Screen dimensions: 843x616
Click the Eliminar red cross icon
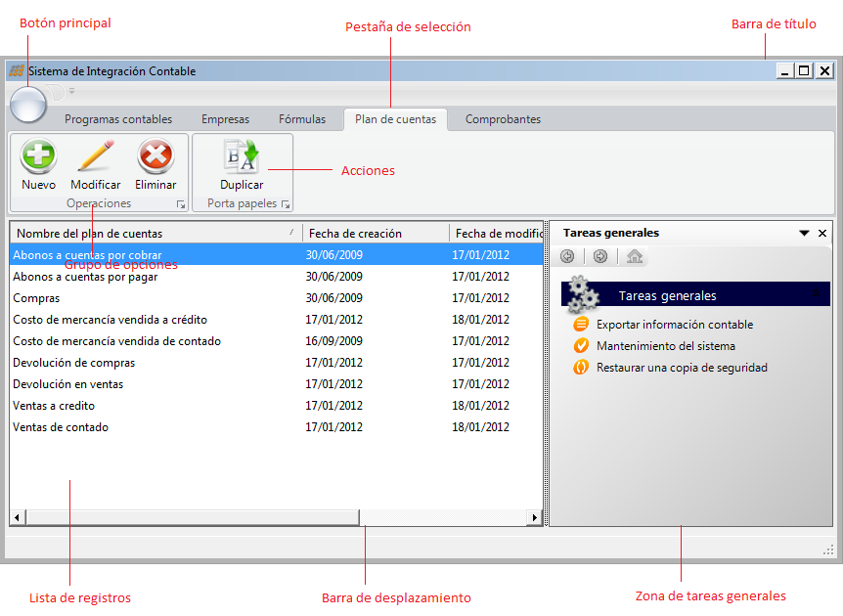[155, 156]
